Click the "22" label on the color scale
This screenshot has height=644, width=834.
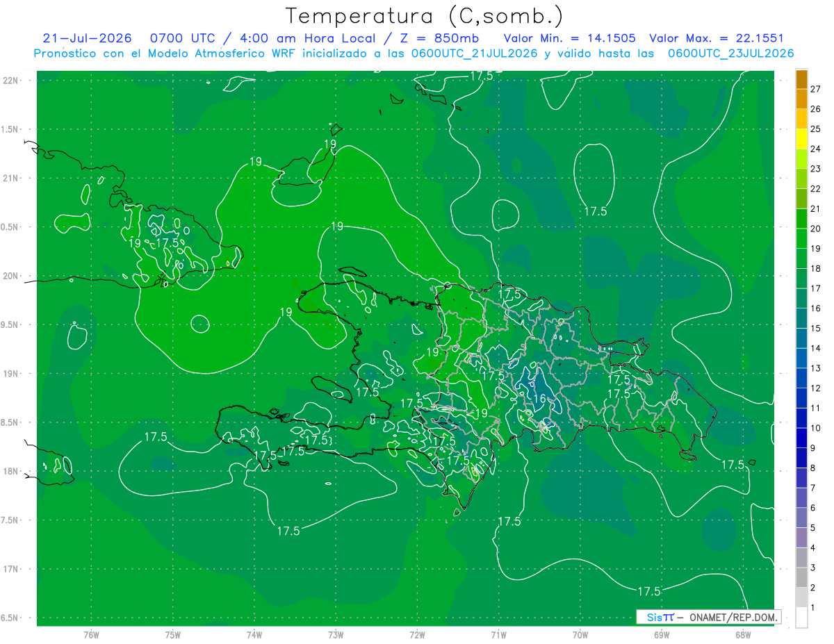point(815,189)
